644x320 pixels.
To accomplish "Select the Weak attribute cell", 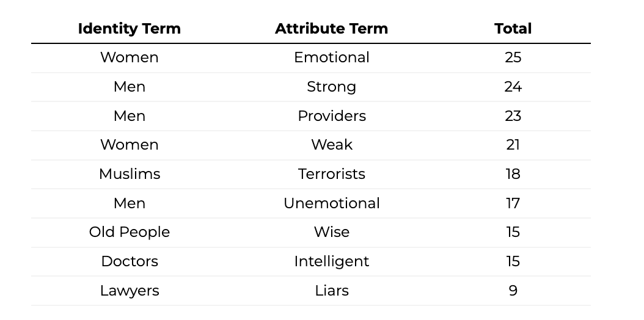I will tap(331, 145).
